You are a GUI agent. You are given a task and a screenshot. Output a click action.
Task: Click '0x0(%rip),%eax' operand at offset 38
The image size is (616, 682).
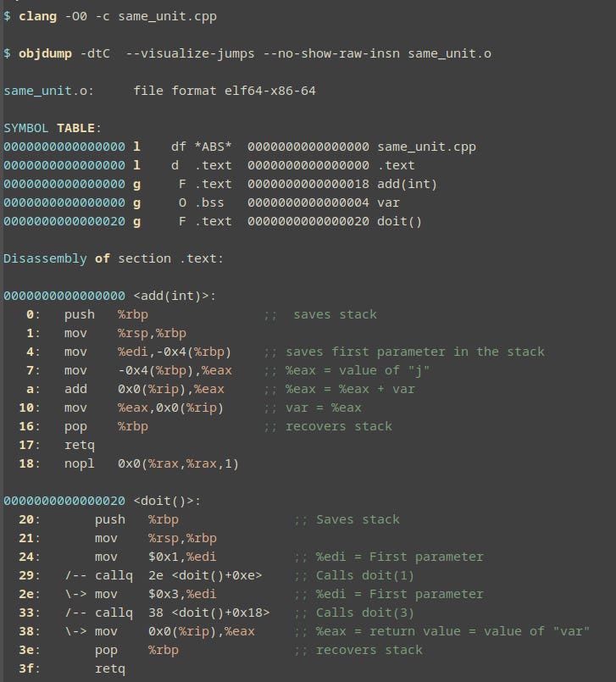pyautogui.click(x=202, y=631)
